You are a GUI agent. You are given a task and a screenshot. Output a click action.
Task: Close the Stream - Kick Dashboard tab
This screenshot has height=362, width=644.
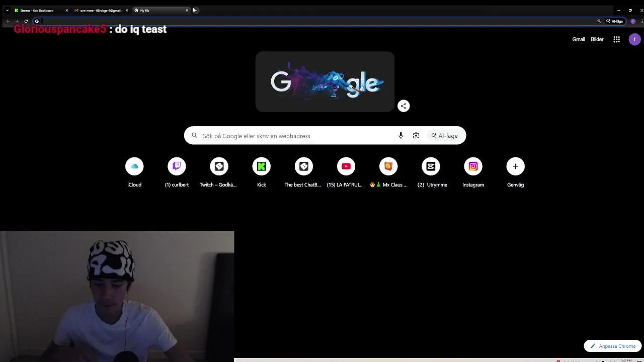coord(66,10)
